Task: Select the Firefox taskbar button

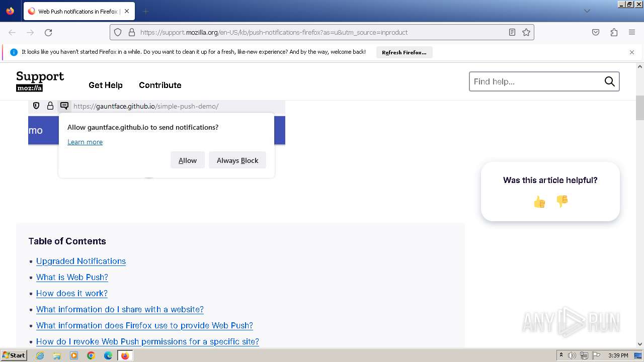Action: pyautogui.click(x=125, y=355)
